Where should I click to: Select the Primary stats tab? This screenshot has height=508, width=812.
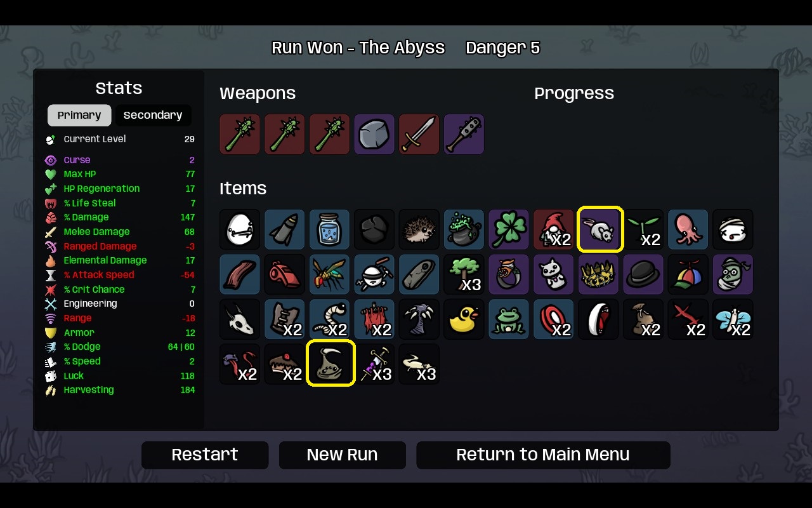[79, 115]
